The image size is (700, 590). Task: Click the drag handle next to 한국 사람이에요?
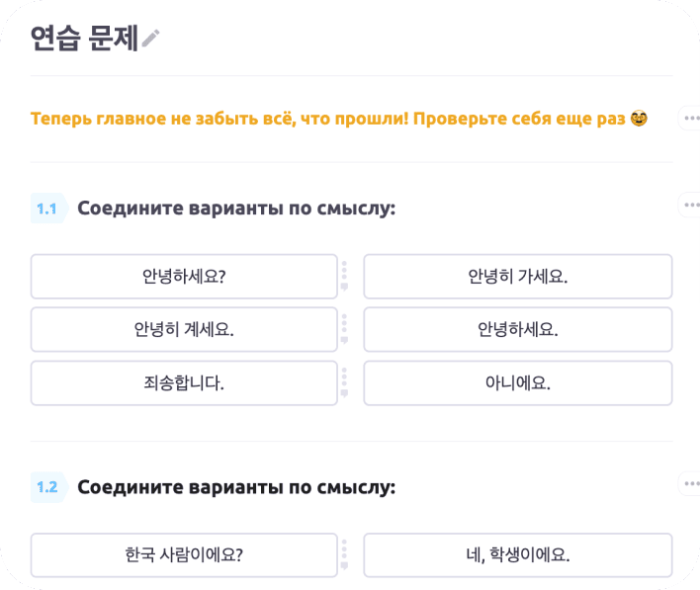point(344,554)
